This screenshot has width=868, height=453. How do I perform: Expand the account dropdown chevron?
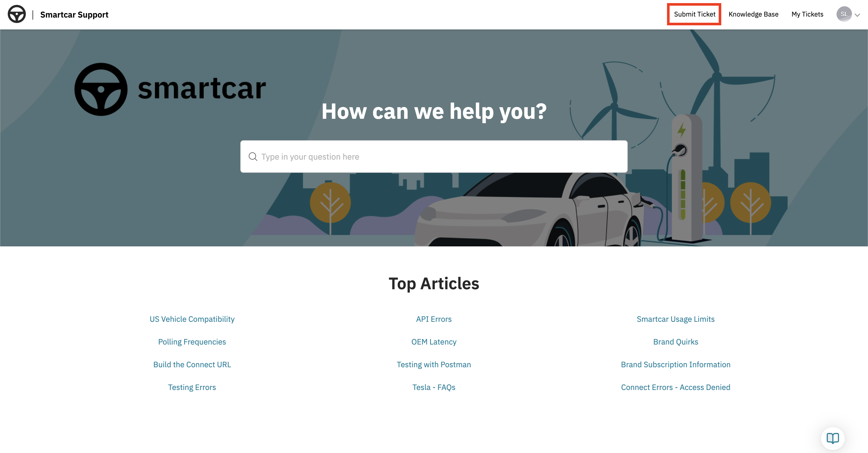[x=858, y=15]
